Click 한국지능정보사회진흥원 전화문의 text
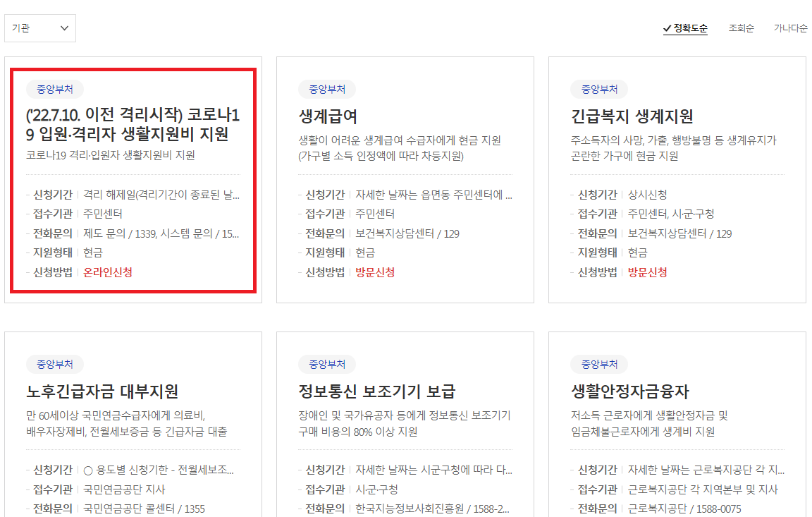Image resolution: width=812 pixels, height=517 pixels. point(432,509)
